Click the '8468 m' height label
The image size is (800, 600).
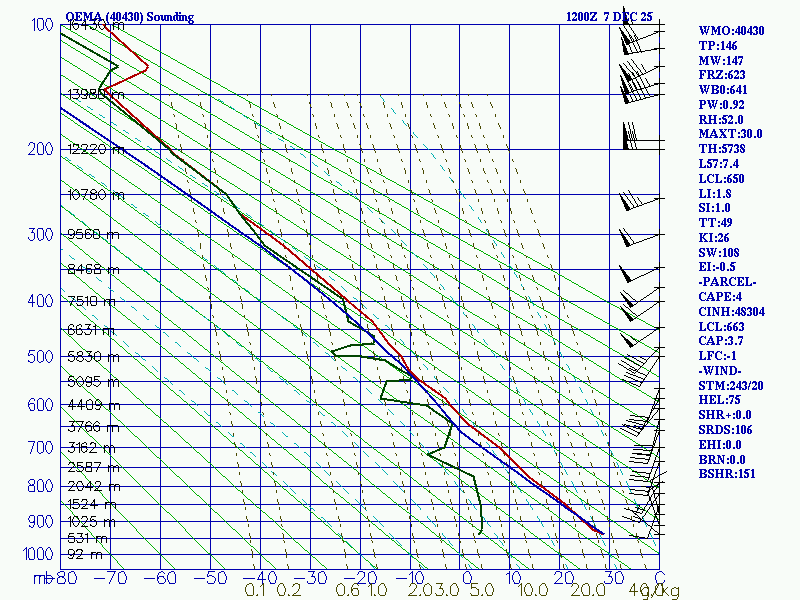pyautogui.click(x=93, y=269)
